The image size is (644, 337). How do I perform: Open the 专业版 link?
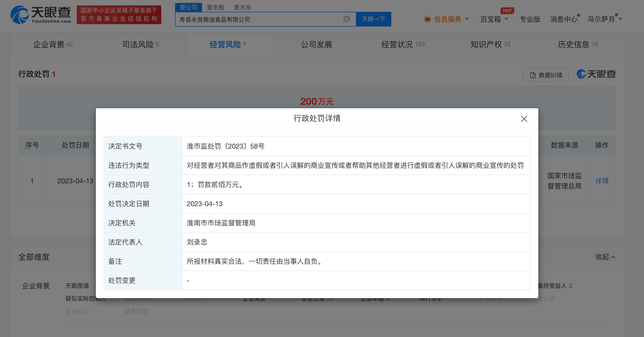click(x=530, y=19)
